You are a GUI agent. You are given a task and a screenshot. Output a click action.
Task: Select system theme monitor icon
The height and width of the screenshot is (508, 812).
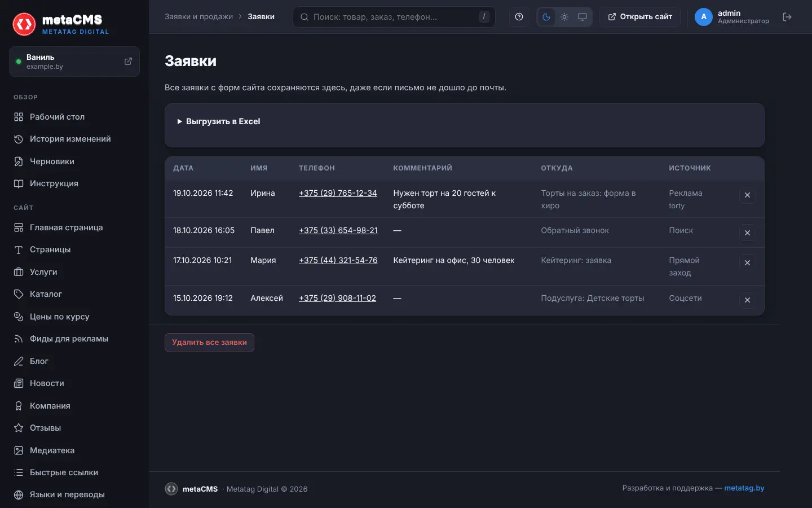click(x=582, y=17)
